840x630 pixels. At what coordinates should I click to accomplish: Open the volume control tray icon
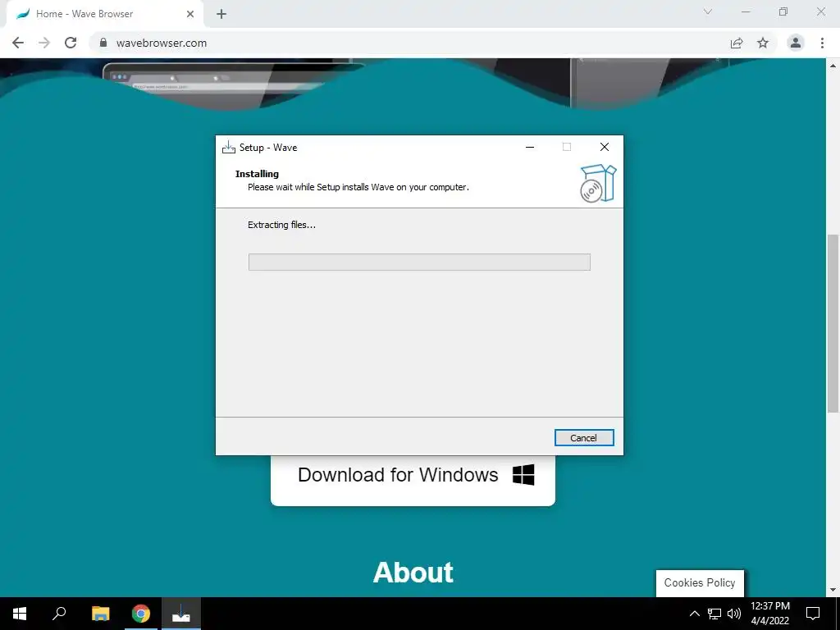pos(734,614)
